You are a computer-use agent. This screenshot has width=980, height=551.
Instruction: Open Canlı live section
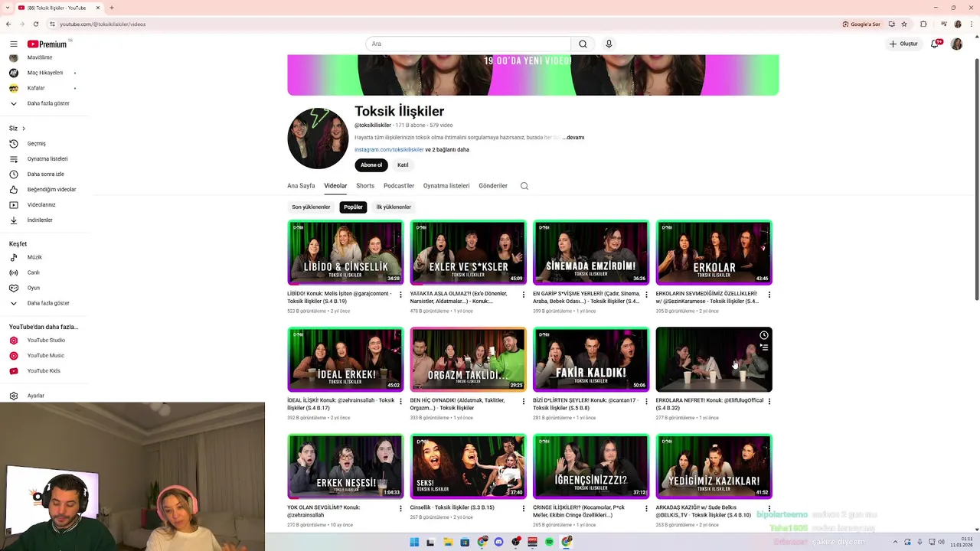[x=44, y=272]
